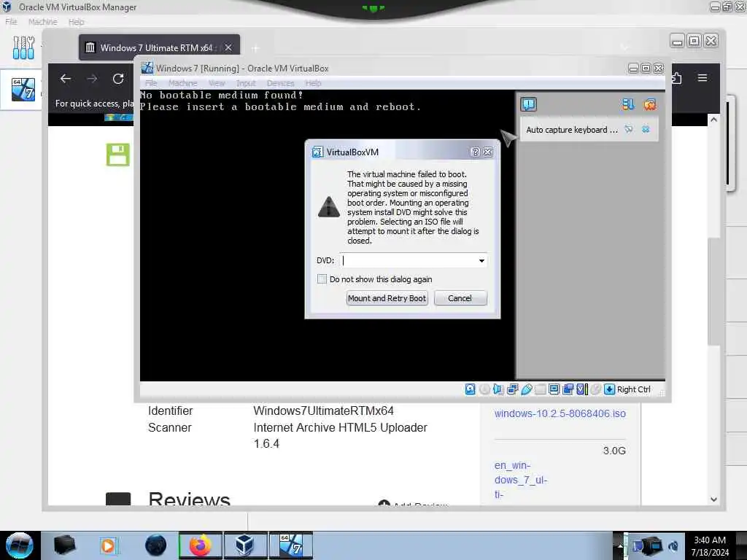Open dialog help with the question mark button
The width and height of the screenshot is (747, 560).
pyautogui.click(x=475, y=152)
